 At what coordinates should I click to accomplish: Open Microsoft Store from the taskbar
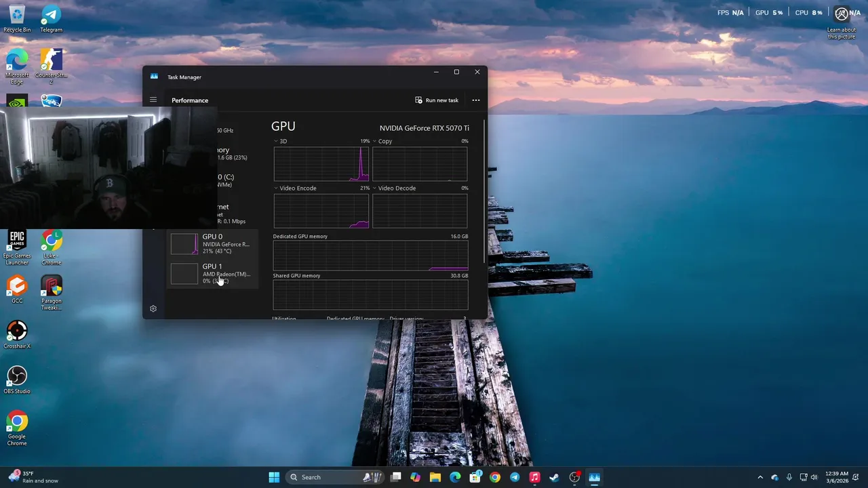(x=475, y=477)
